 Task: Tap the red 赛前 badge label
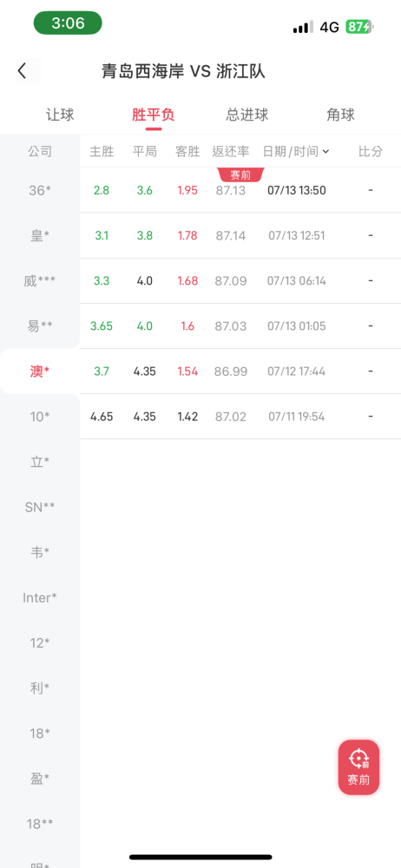pyautogui.click(x=241, y=175)
